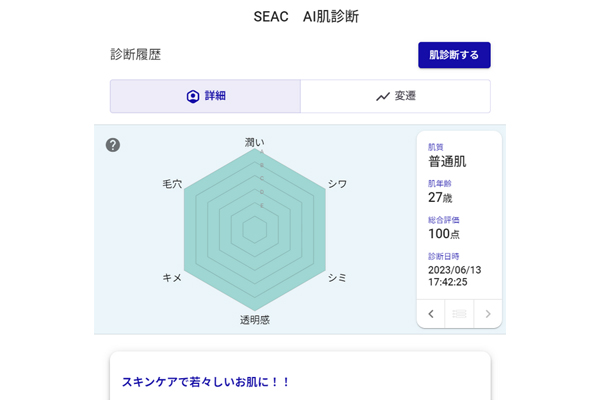Select the キメ axis label on the chart

point(172,277)
